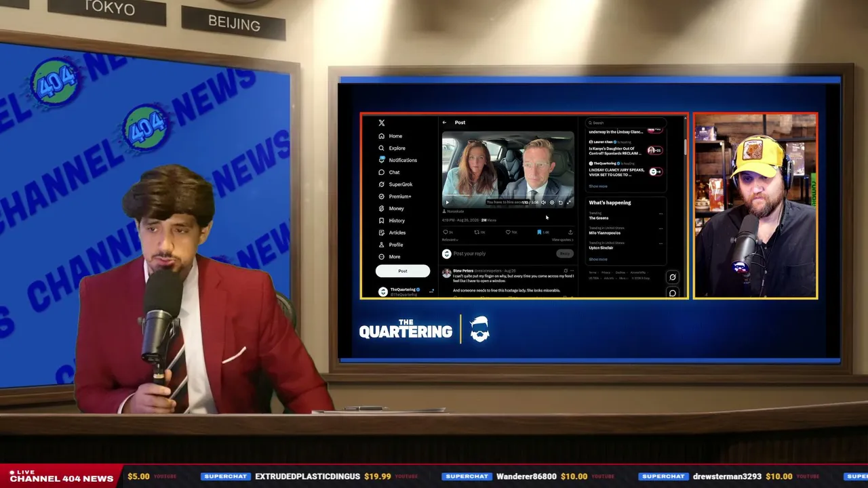Play the video in the post
Image resolution: width=868 pixels, height=488 pixels.
pos(447,203)
